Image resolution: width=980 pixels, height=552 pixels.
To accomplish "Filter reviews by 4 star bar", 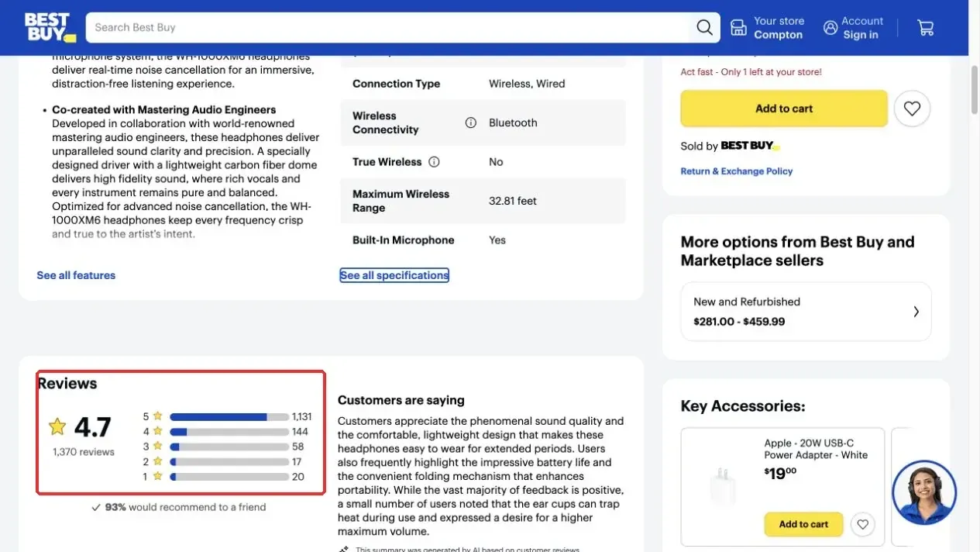I will click(229, 432).
